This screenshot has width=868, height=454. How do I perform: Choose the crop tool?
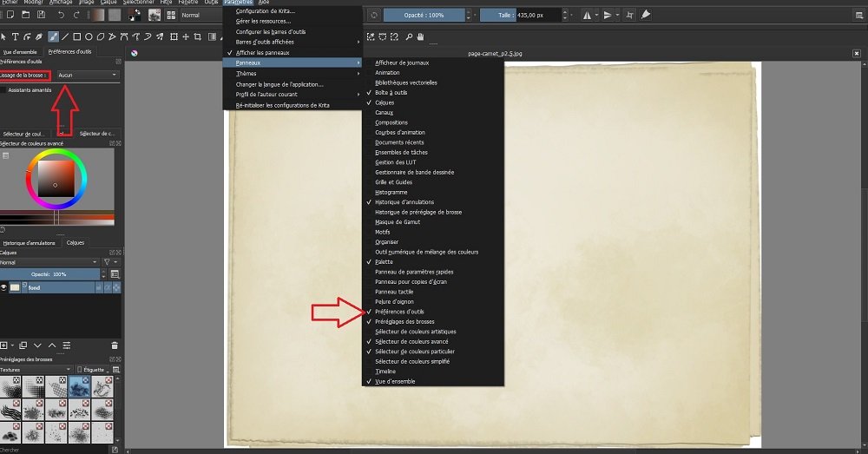[198, 36]
